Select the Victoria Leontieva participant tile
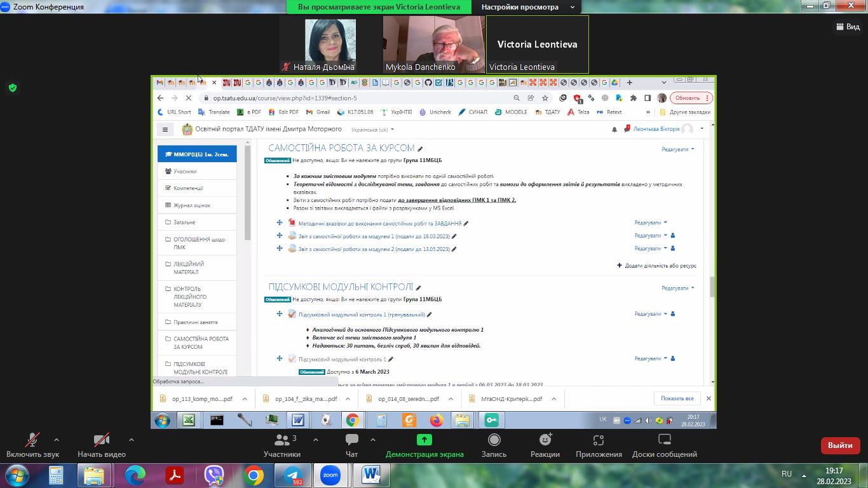 538,44
